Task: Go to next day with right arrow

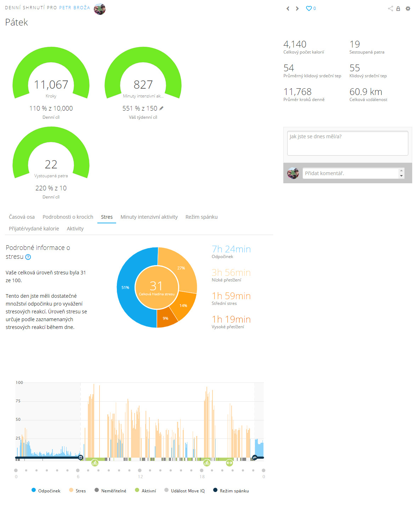Action: click(x=297, y=9)
